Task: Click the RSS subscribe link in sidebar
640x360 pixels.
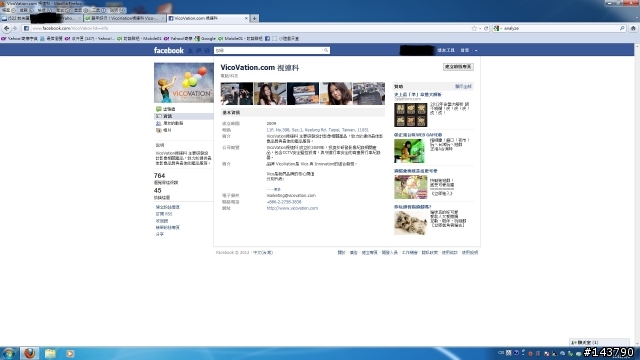Action: coord(164,214)
